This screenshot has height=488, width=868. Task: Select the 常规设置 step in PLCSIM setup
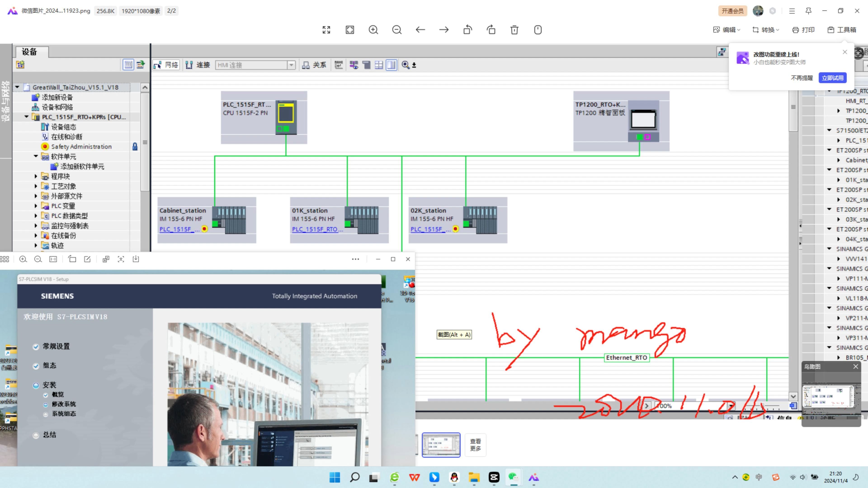click(x=51, y=346)
